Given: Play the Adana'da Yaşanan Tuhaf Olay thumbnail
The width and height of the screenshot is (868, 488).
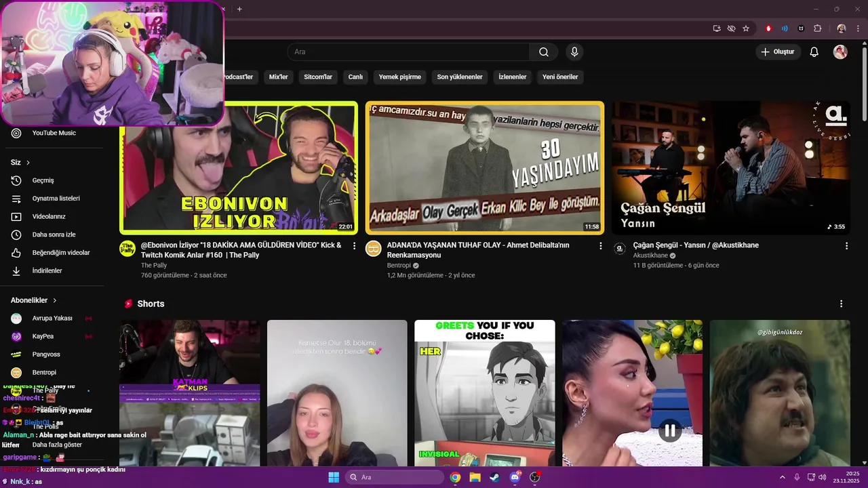Looking at the screenshot, I should (x=484, y=168).
